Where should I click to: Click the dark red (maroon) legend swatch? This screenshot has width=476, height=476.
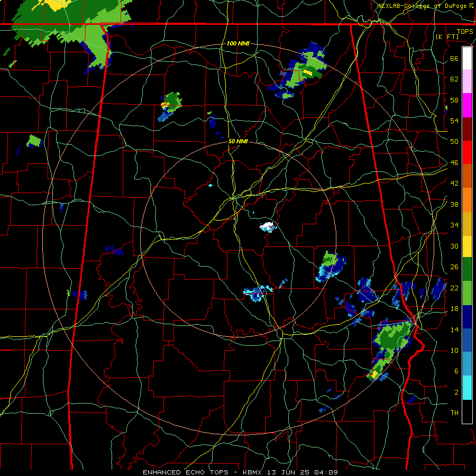pyautogui.click(x=467, y=129)
